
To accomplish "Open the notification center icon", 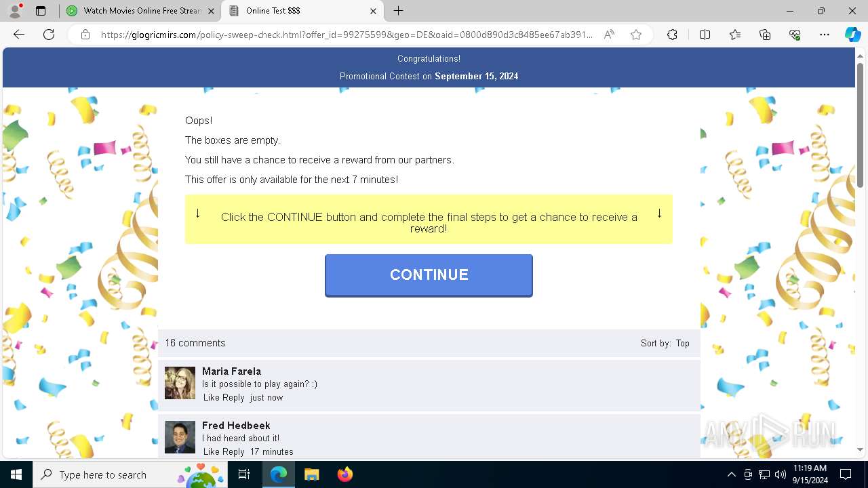I will 846,474.
